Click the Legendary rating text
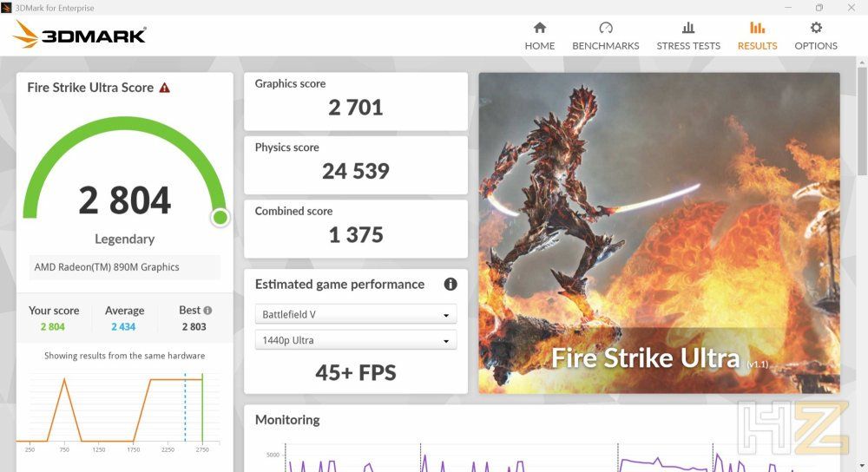 coord(124,239)
